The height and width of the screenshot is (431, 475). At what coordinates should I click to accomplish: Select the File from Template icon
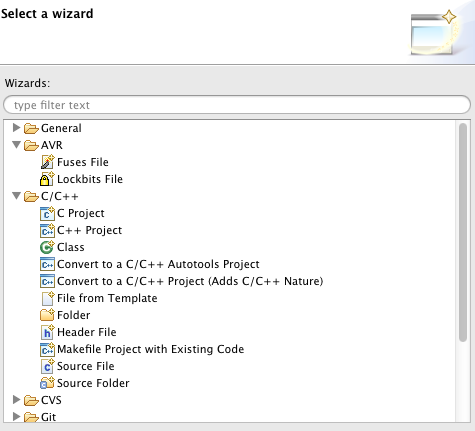point(48,298)
